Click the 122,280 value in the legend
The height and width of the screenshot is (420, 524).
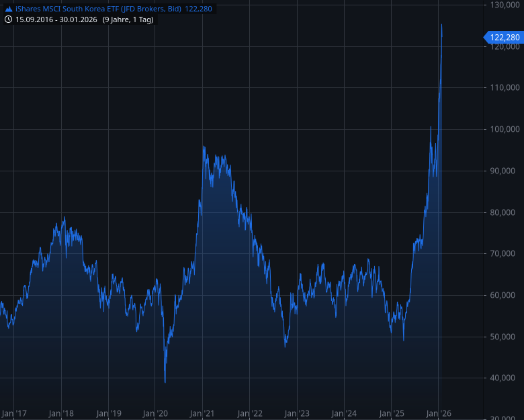point(198,9)
